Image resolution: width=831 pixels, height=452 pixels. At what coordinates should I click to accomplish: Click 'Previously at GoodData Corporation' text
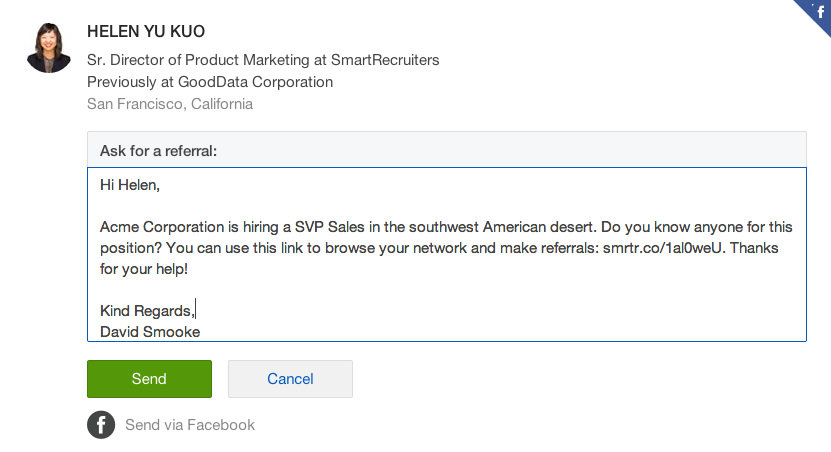210,82
